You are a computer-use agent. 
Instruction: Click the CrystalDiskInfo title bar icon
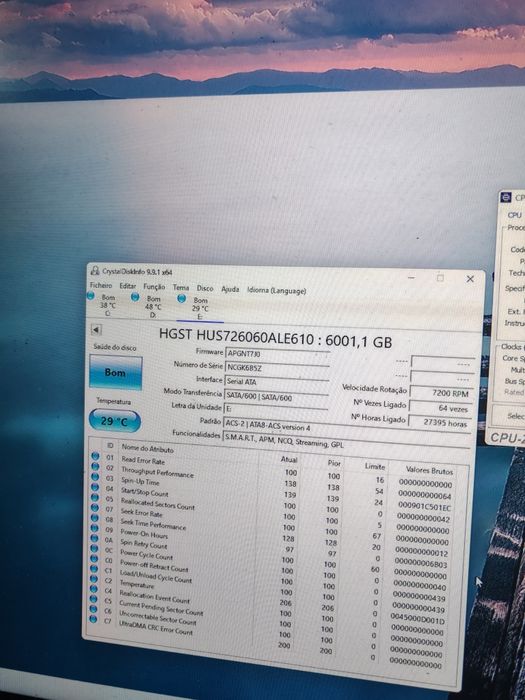click(95, 270)
